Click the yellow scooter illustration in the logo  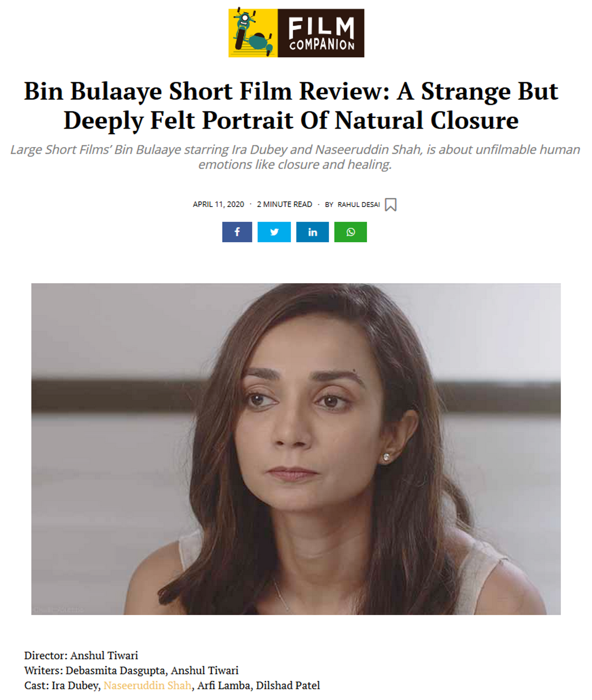point(253,32)
